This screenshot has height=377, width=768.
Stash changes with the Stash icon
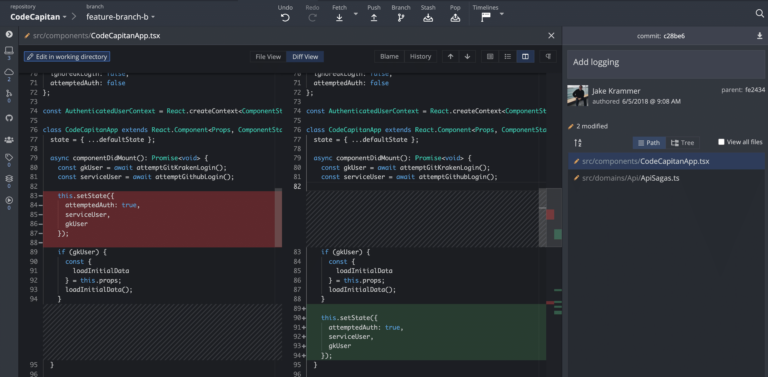(x=428, y=18)
